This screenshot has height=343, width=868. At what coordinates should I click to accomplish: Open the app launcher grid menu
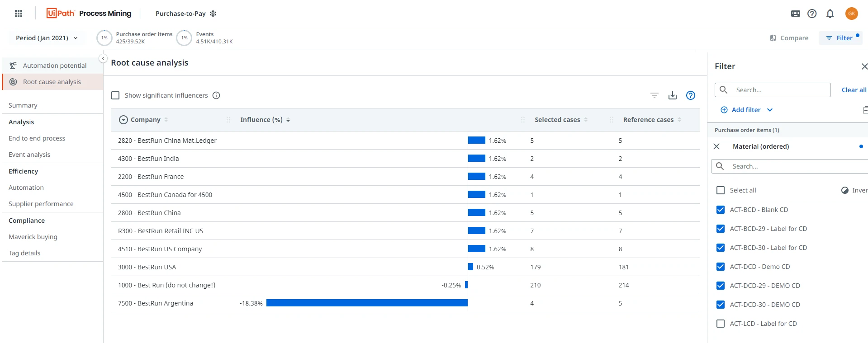tap(19, 14)
